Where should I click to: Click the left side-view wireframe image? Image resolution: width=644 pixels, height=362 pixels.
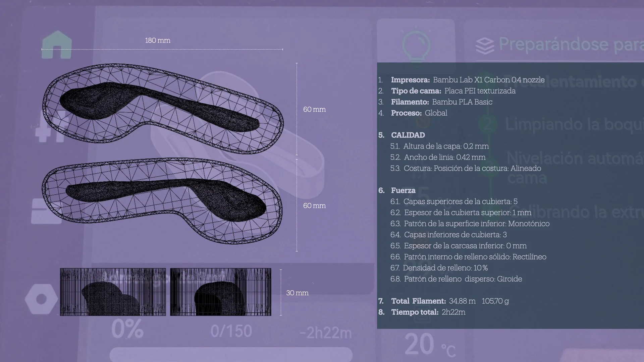(x=113, y=292)
